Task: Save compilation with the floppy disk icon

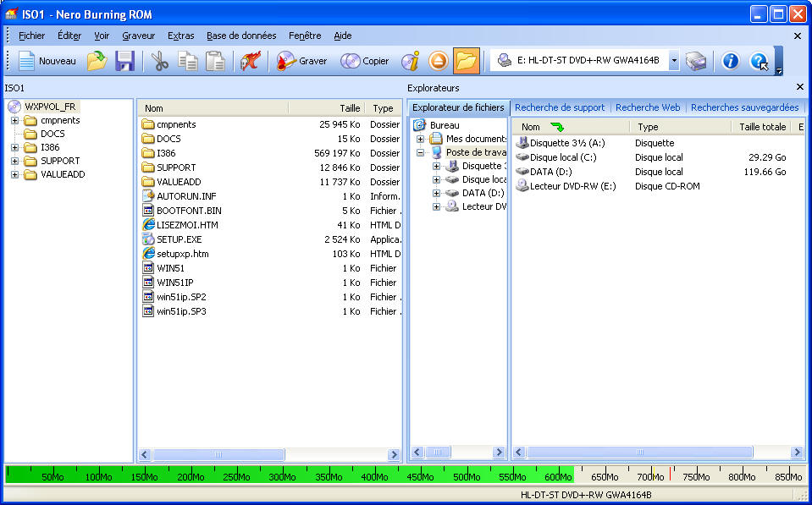Action: [x=125, y=61]
